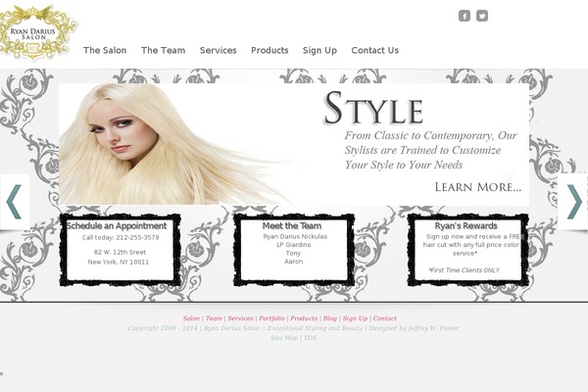
Task: Open Services footer link
Action: pyautogui.click(x=240, y=318)
